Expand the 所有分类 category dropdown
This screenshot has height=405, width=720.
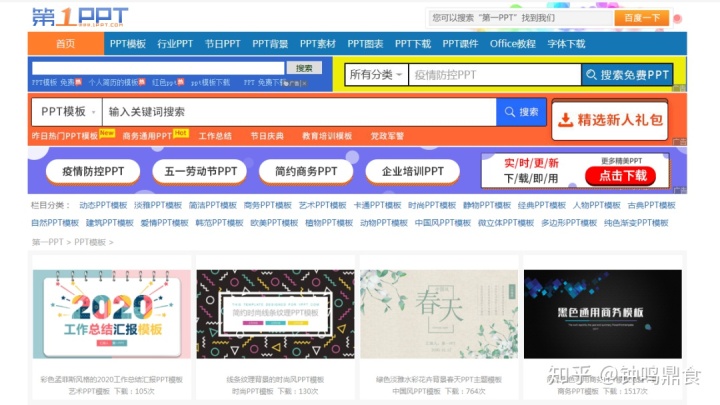(x=376, y=74)
